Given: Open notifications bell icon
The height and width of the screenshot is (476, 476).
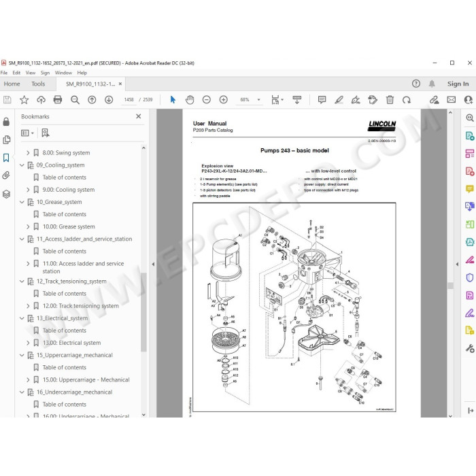Looking at the screenshot, I should point(432,84).
